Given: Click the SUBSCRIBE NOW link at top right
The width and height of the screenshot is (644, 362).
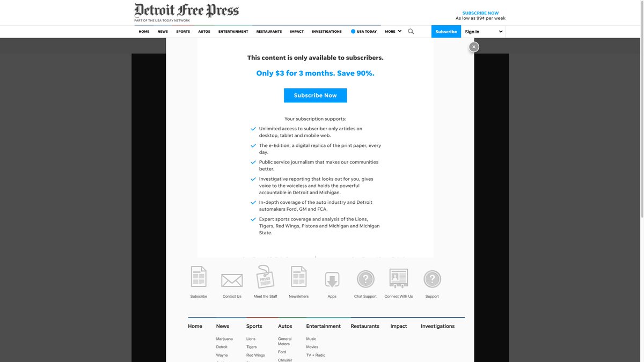Looking at the screenshot, I should (480, 13).
